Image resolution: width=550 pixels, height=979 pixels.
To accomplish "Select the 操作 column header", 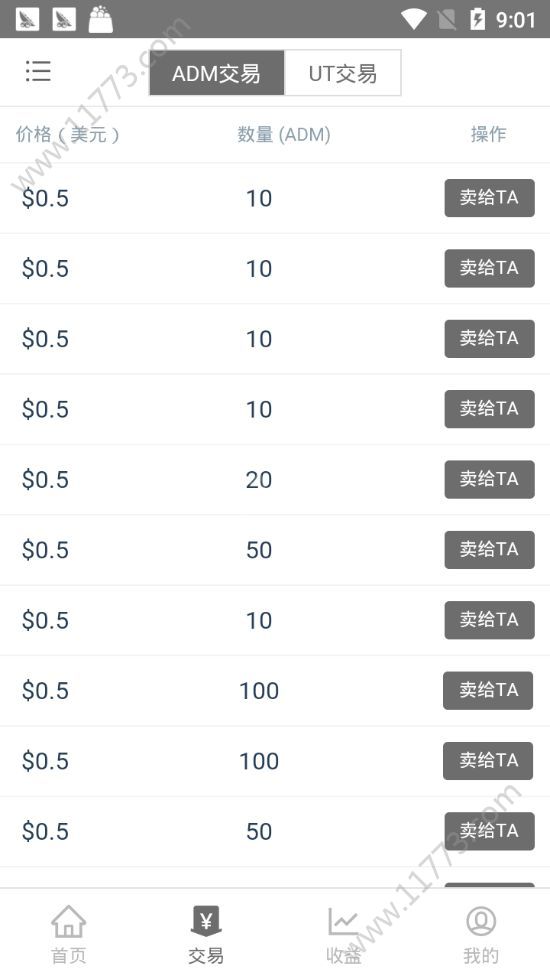I will click(488, 134).
